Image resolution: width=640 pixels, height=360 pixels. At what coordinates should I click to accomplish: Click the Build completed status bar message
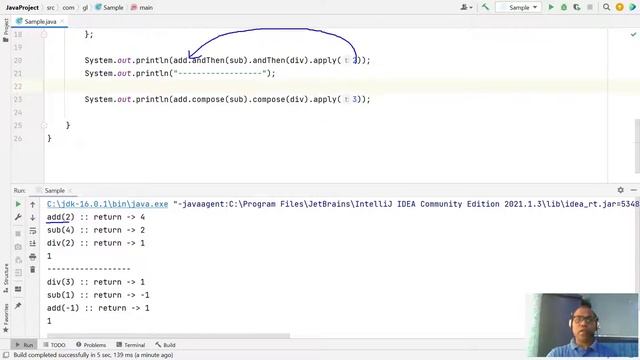[93, 355]
